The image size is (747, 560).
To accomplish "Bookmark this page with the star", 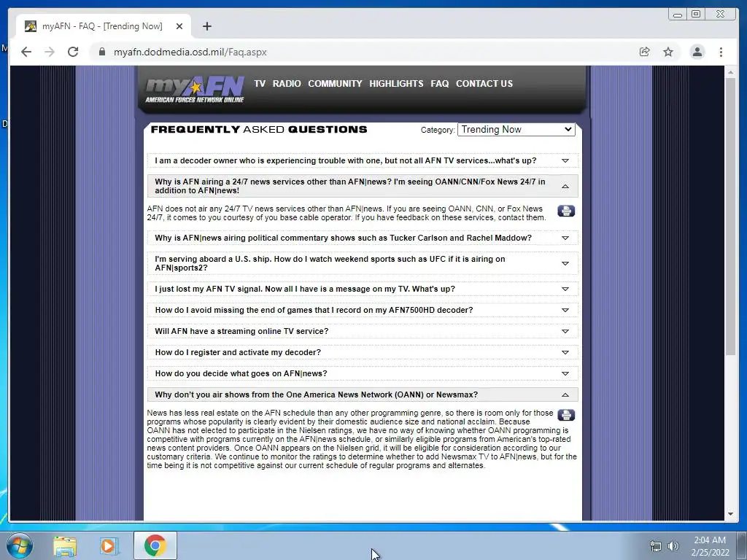I will pos(668,52).
